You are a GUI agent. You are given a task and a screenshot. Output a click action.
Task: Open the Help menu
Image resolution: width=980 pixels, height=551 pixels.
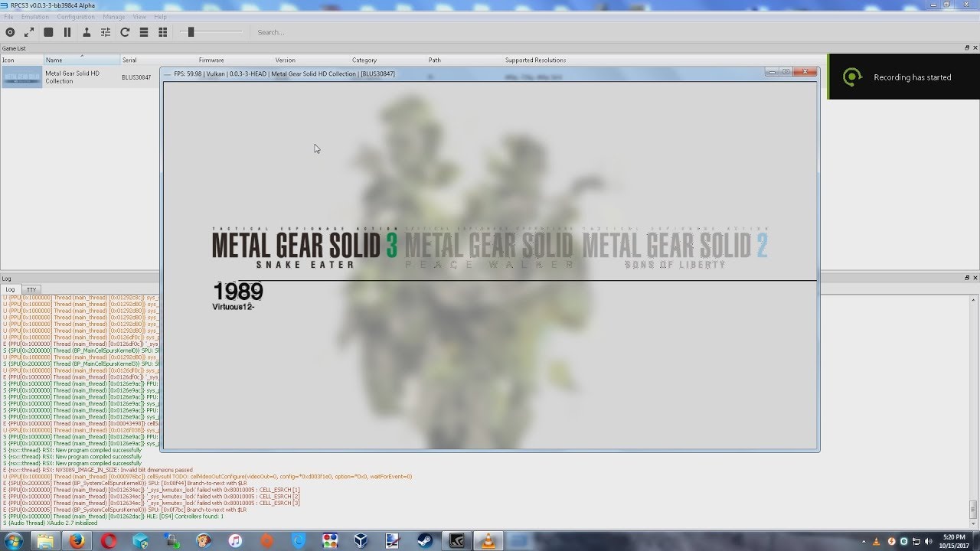pos(160,17)
